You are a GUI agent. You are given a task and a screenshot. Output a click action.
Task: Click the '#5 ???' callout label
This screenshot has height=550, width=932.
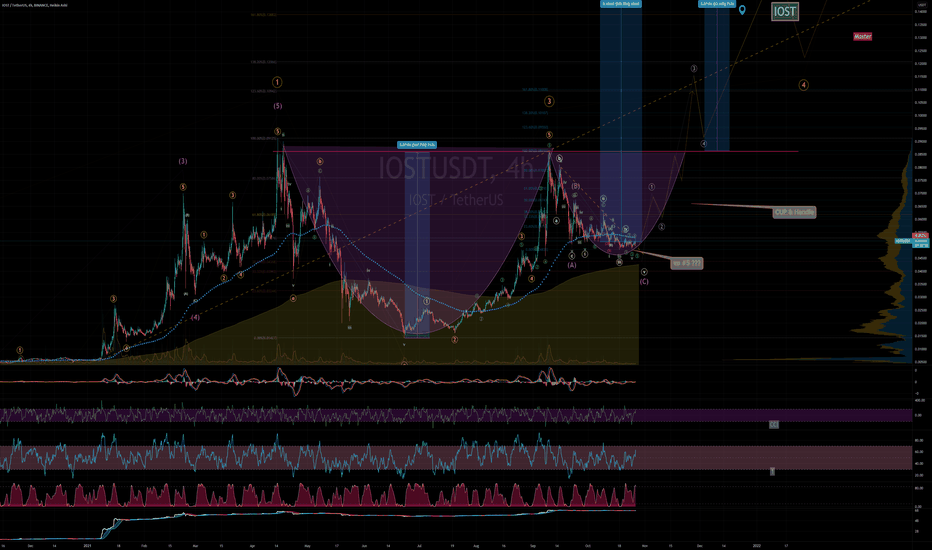(687, 263)
